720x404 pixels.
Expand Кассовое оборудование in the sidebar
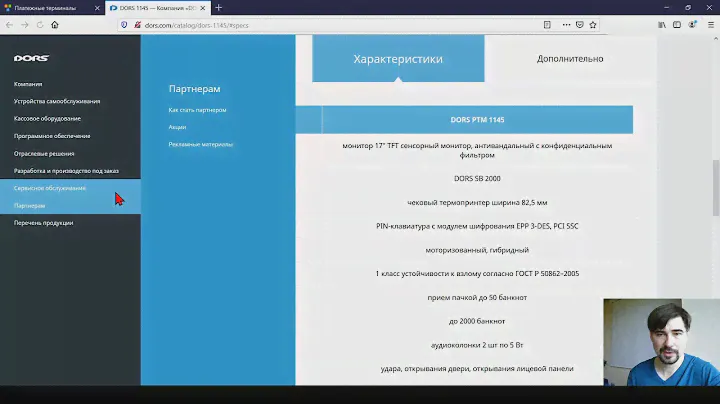(x=47, y=118)
